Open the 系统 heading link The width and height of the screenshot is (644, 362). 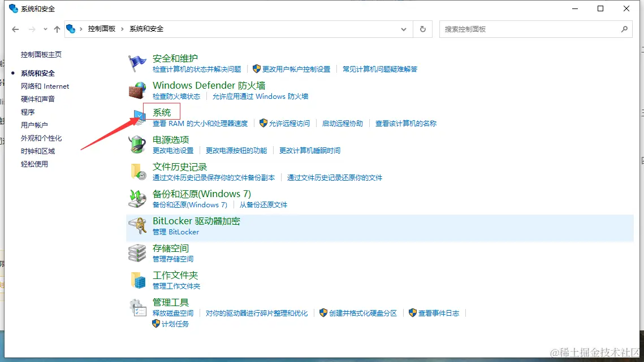coord(161,112)
